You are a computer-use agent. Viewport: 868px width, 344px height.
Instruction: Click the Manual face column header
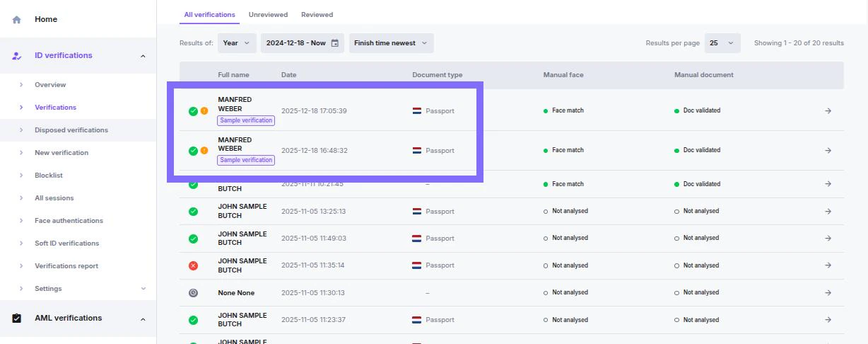click(563, 75)
